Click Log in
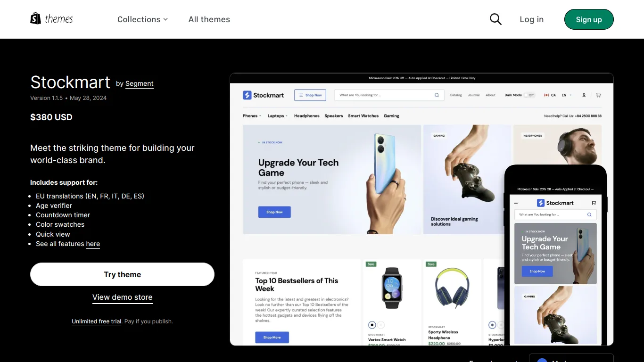The height and width of the screenshot is (362, 644). (531, 19)
